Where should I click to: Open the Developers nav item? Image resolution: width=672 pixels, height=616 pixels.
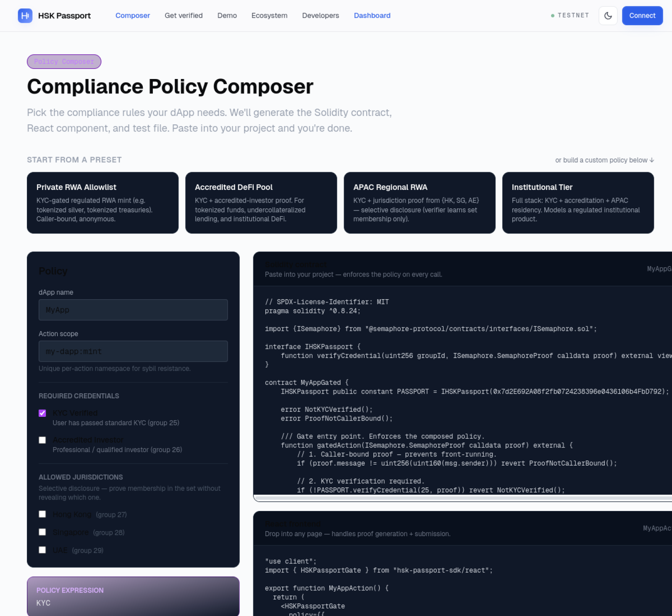pyautogui.click(x=320, y=16)
